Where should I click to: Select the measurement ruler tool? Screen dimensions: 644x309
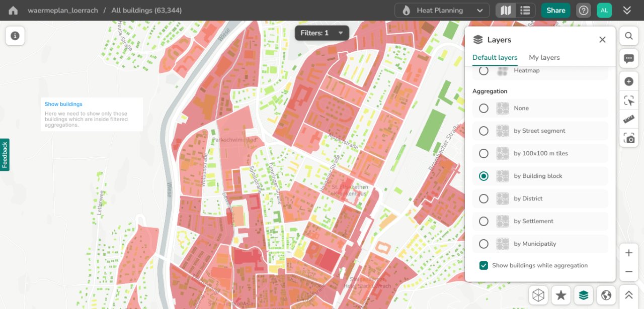click(629, 119)
